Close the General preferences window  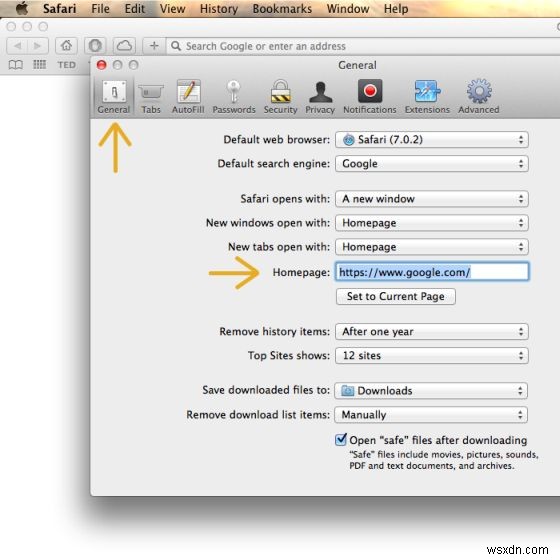click(101, 65)
